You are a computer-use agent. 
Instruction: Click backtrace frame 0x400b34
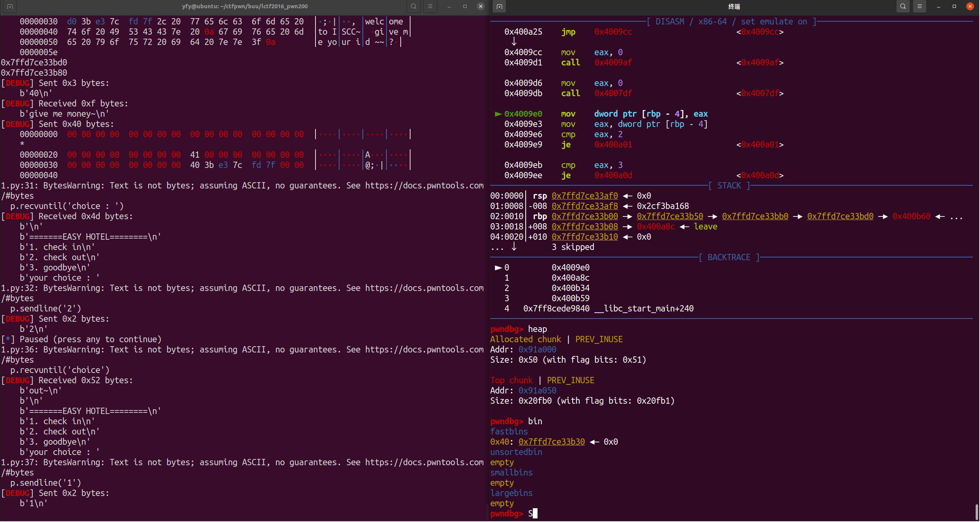point(571,288)
